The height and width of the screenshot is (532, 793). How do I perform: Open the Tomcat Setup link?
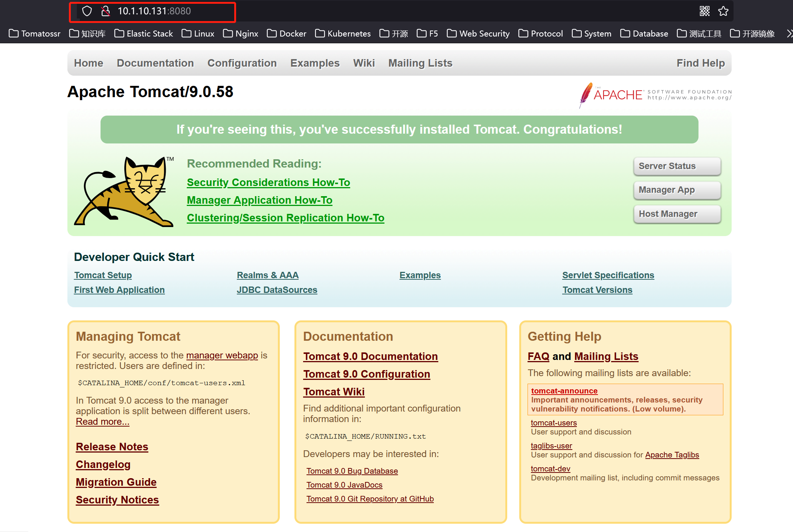click(x=103, y=275)
